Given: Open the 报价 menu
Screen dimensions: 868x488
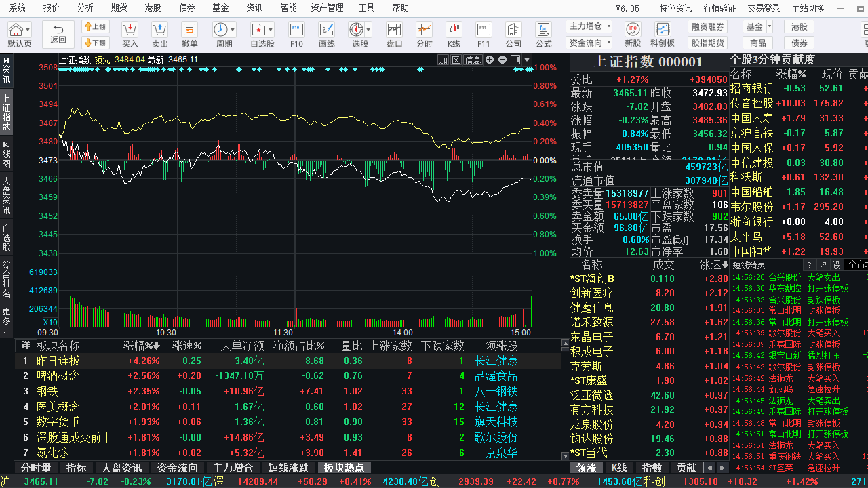Looking at the screenshot, I should (52, 8).
